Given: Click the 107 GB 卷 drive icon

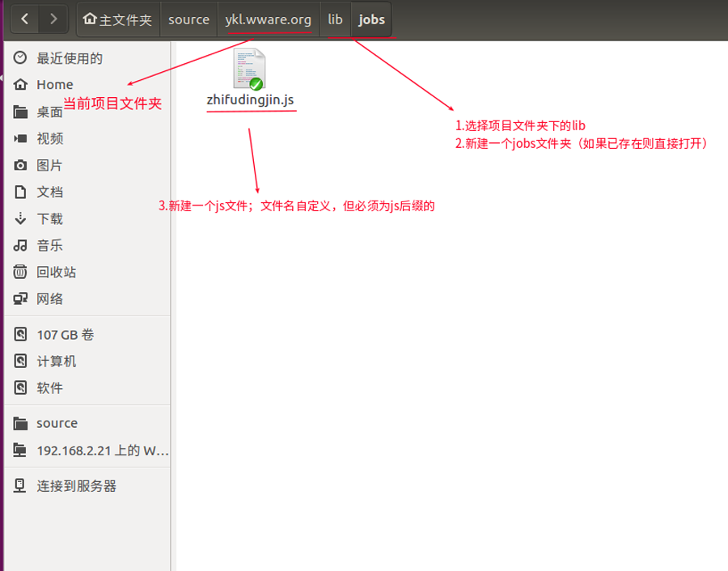Looking at the screenshot, I should [20, 334].
